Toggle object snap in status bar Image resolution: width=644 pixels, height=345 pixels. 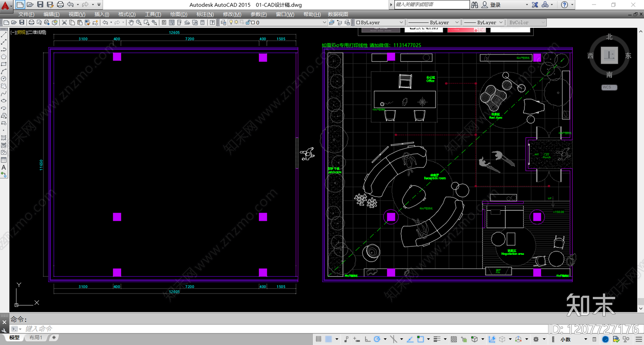click(x=420, y=339)
